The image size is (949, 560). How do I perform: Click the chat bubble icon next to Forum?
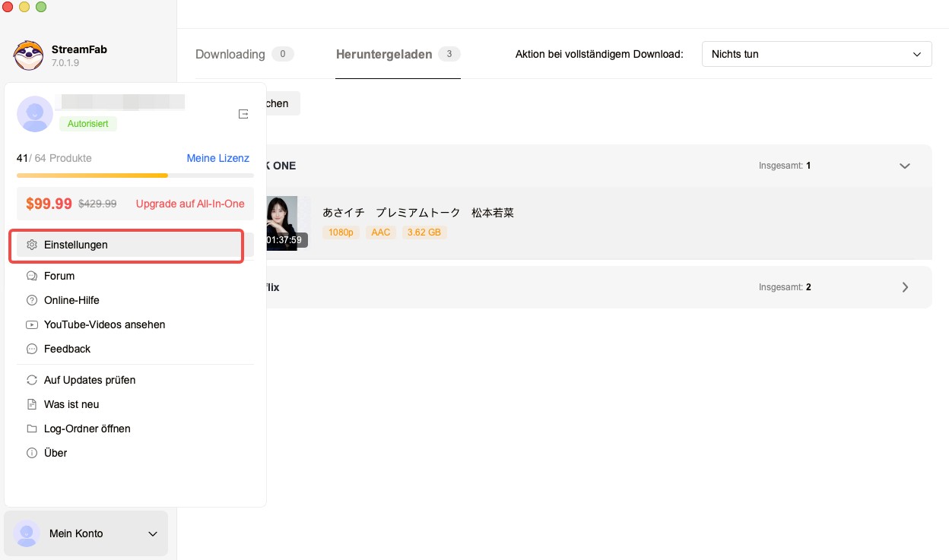click(x=32, y=276)
